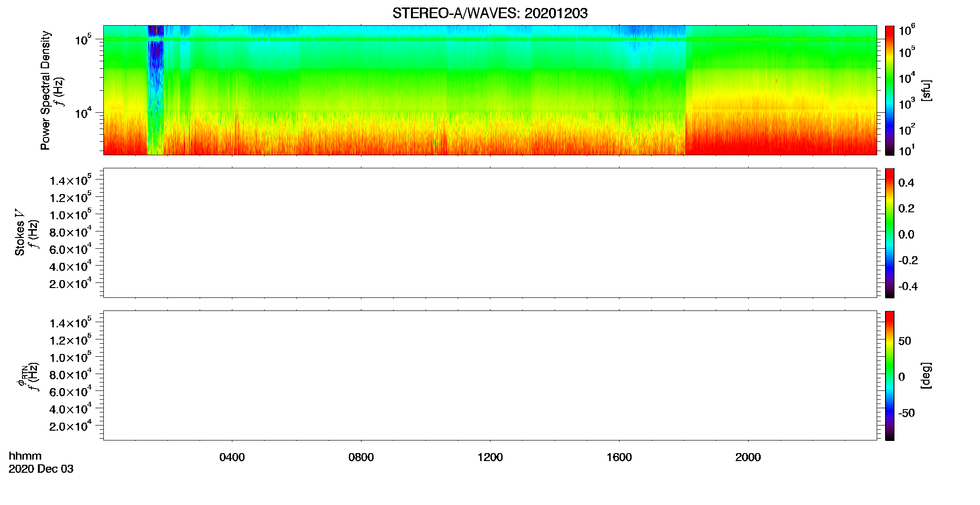Click the 2000 time tick label
The height and width of the screenshot is (505, 980).
click(x=748, y=457)
